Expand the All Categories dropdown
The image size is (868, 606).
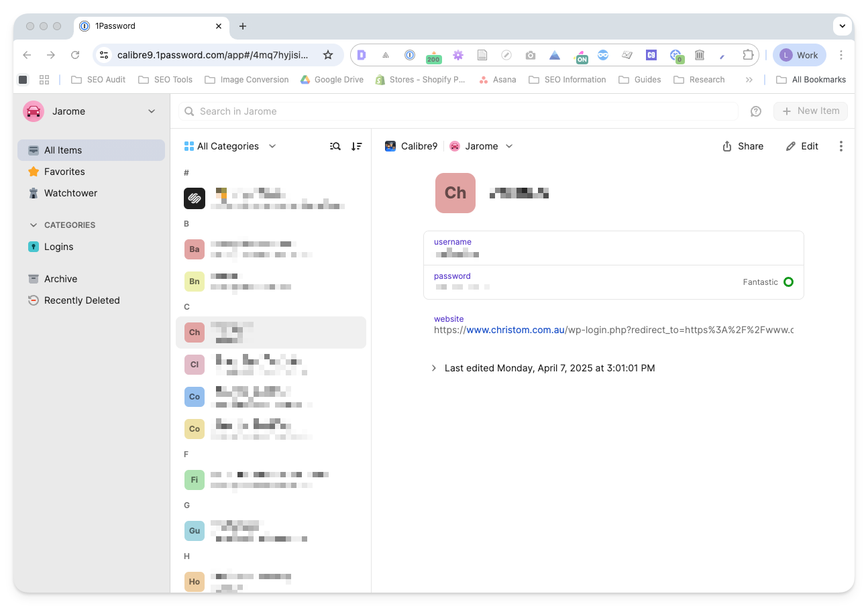click(x=230, y=146)
